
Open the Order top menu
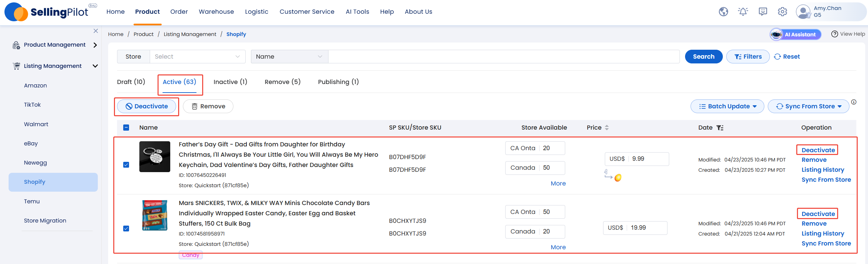coord(179,12)
